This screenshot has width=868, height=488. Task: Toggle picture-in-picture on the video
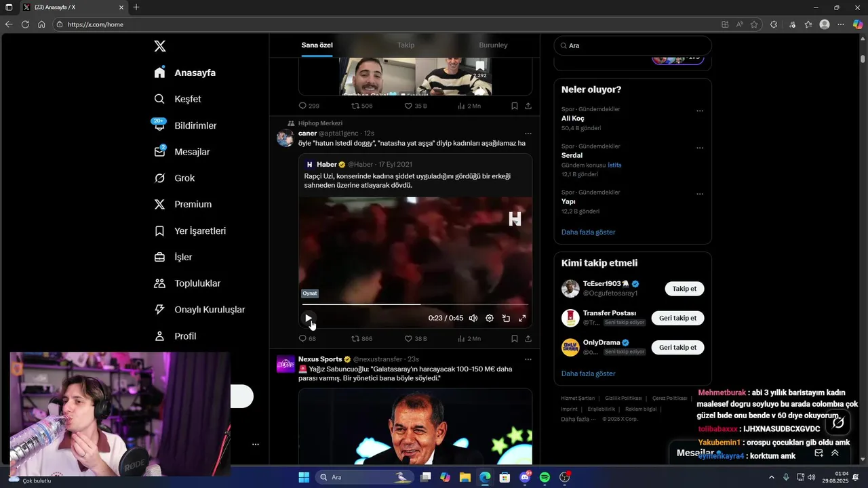point(506,318)
